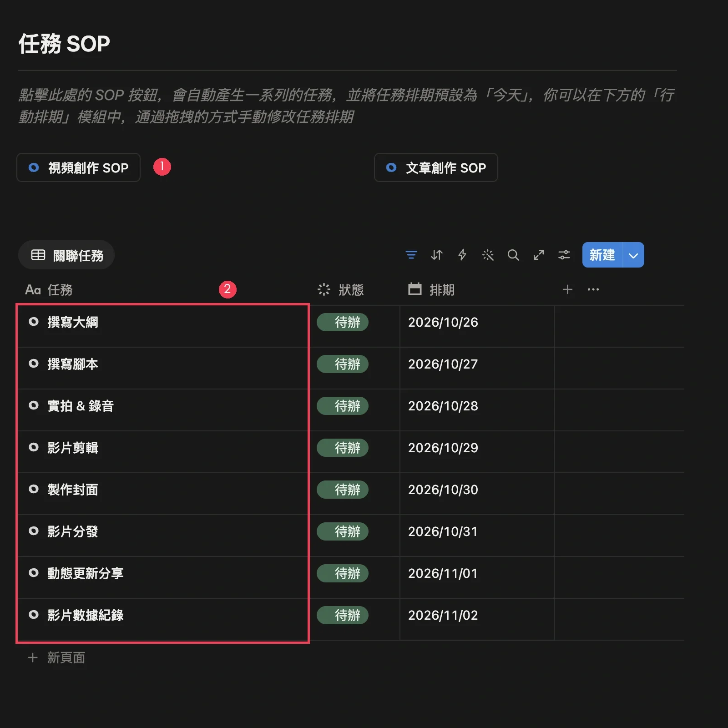The width and height of the screenshot is (728, 728).
Task: Open the 關聯任務 table view tab
Action: [x=66, y=255]
